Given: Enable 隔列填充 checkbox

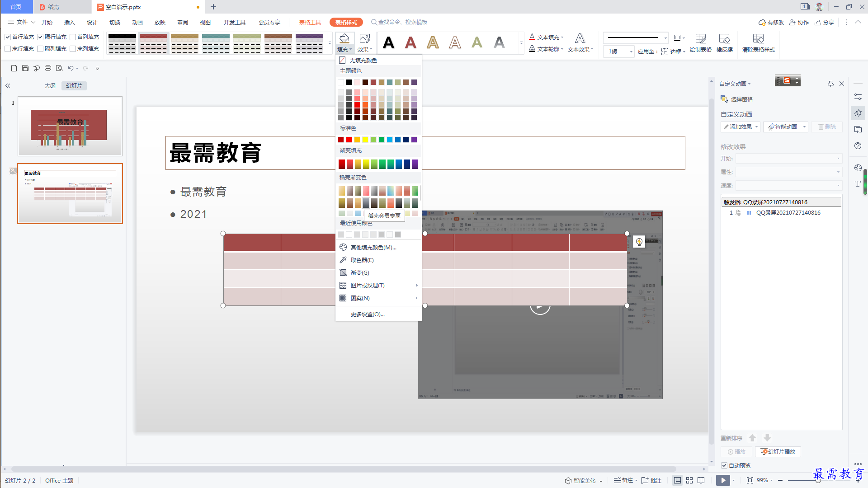Looking at the screenshot, I should pyautogui.click(x=40, y=49).
